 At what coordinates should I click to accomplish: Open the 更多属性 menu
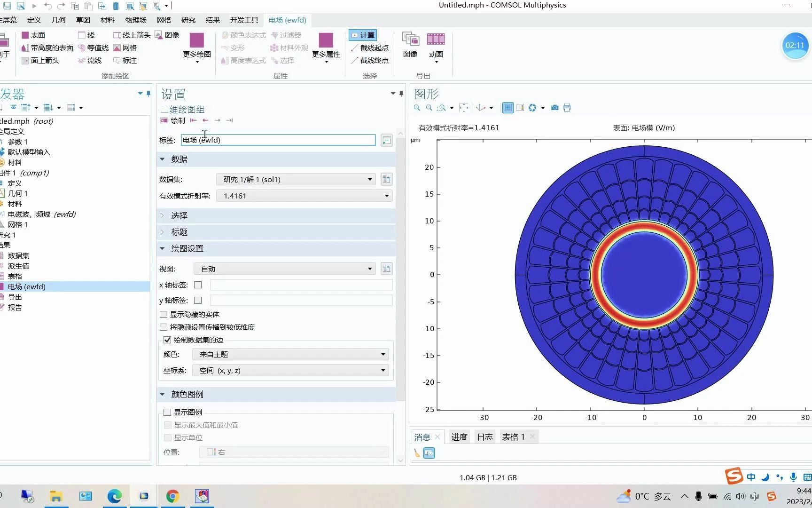pyautogui.click(x=326, y=48)
